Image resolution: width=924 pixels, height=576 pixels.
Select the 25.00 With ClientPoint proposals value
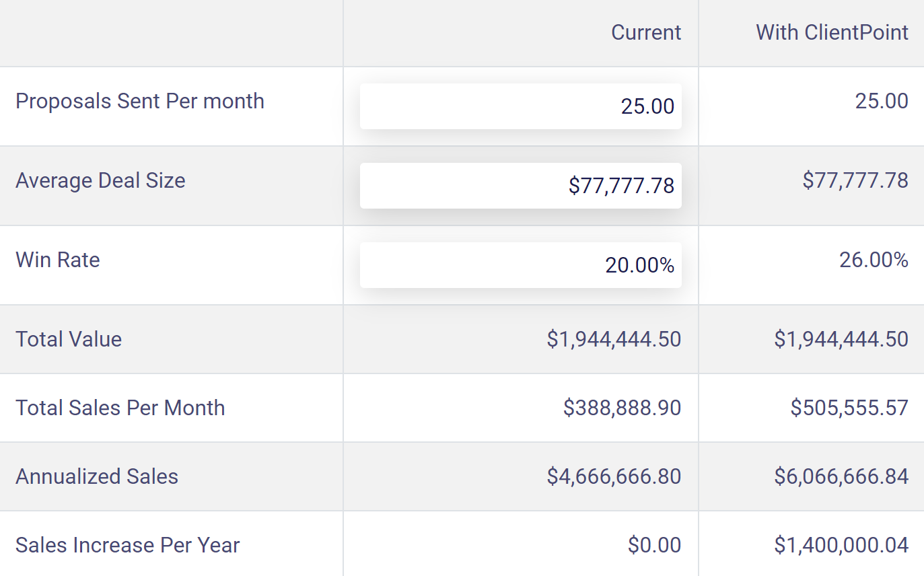coord(882,101)
